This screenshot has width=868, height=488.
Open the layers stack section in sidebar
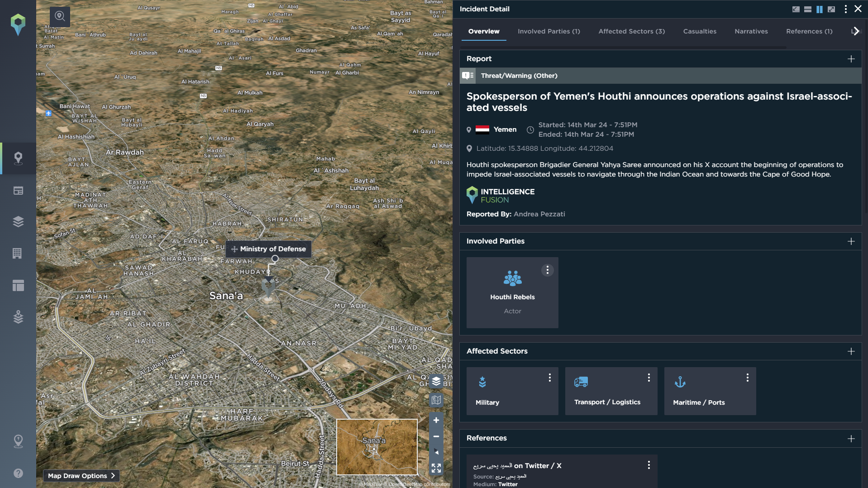tap(18, 221)
